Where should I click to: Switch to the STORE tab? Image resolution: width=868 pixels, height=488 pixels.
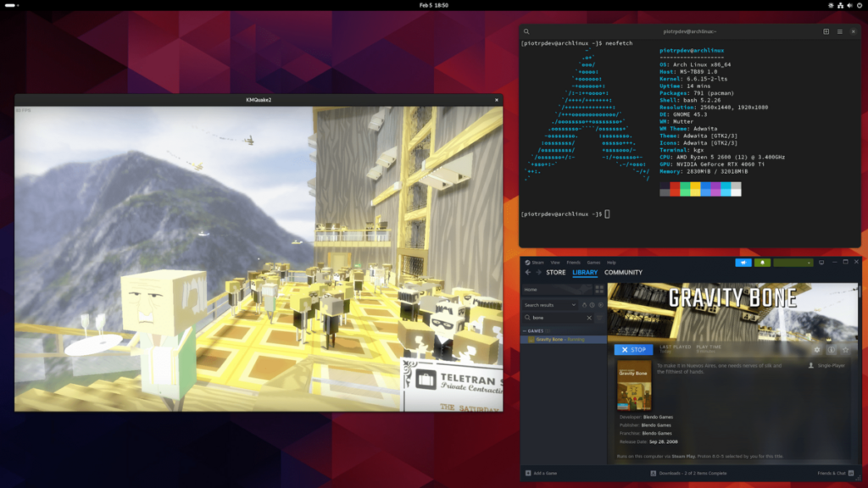[x=555, y=273]
